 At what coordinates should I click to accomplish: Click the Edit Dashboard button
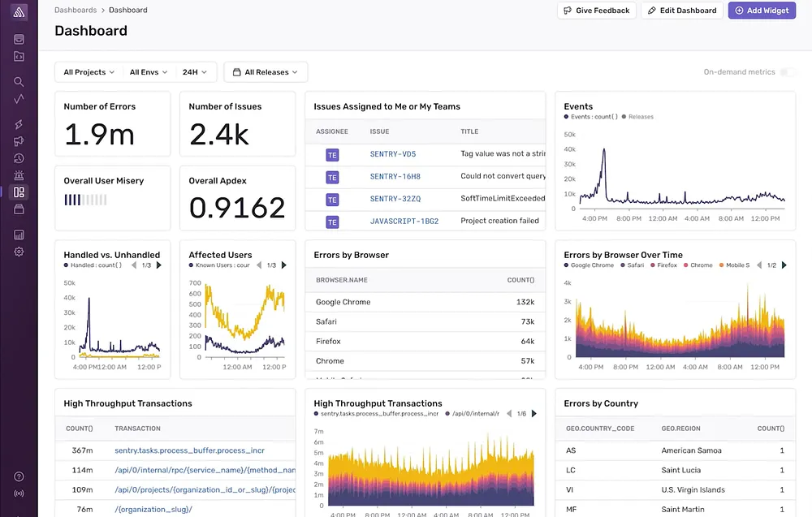[x=682, y=11]
